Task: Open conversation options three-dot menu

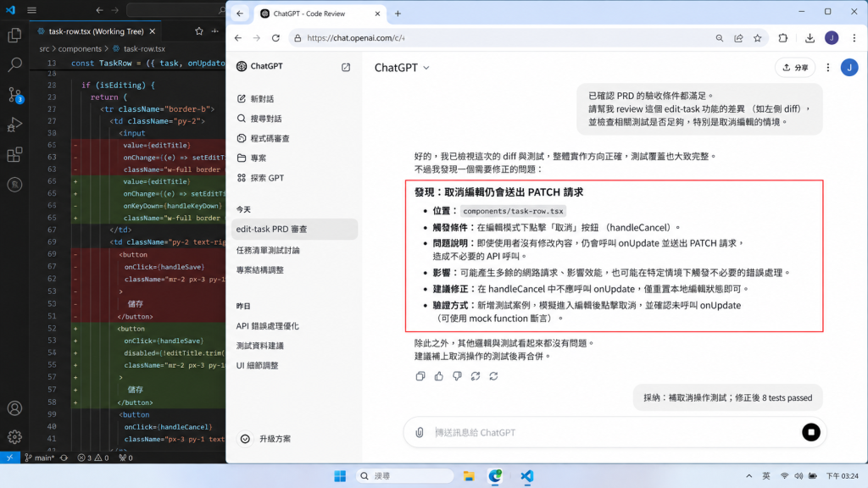Action: point(827,68)
